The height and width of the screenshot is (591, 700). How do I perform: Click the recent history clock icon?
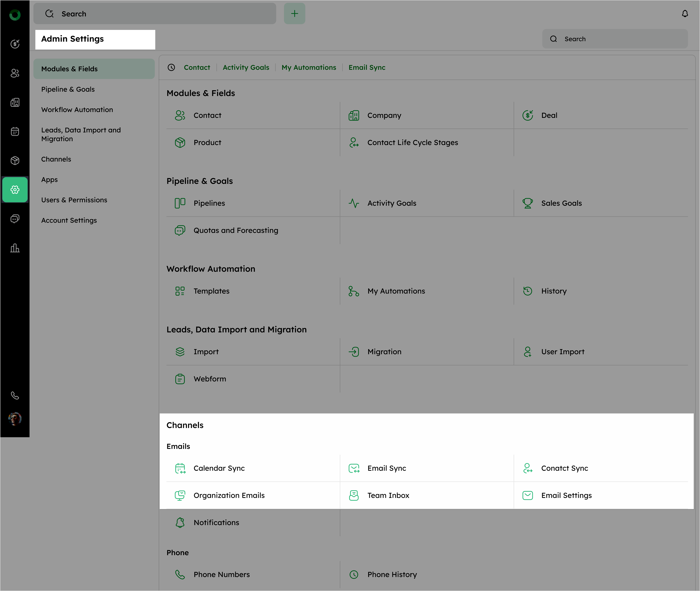[171, 67]
